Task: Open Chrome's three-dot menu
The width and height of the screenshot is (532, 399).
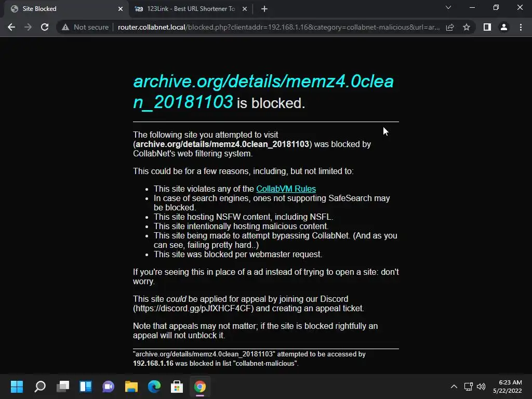Action: point(521,27)
